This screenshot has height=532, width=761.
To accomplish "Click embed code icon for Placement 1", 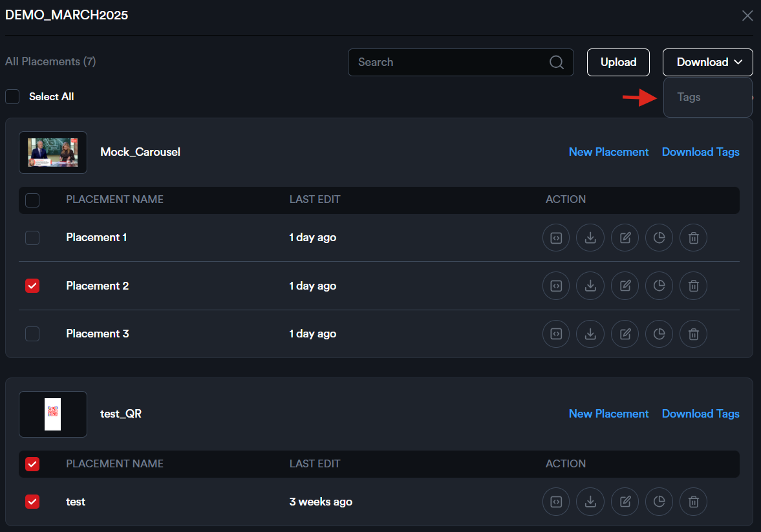I will coord(555,238).
